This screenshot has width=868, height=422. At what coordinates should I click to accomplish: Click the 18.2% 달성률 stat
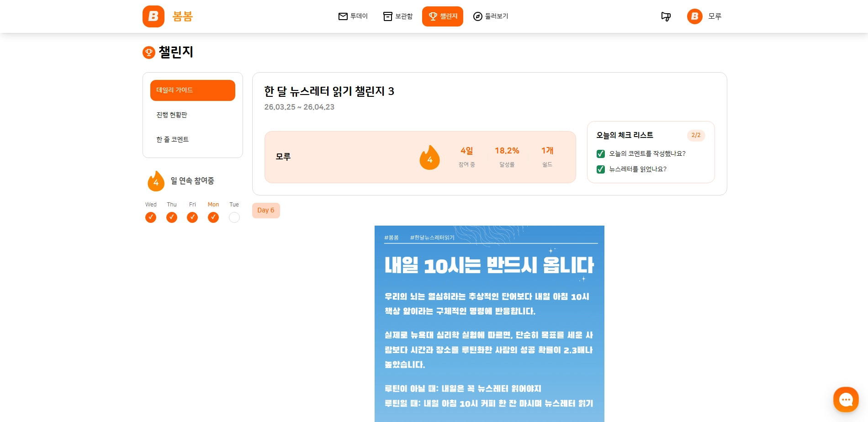coord(507,157)
